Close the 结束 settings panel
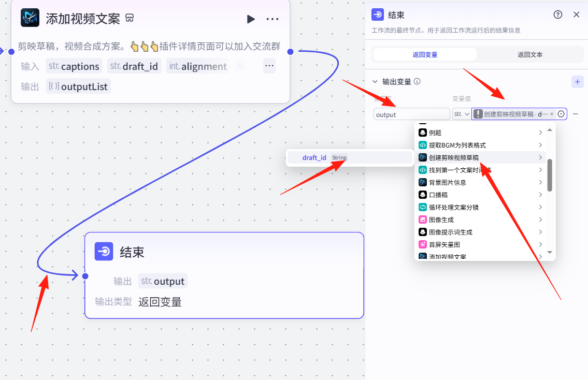 576,14
